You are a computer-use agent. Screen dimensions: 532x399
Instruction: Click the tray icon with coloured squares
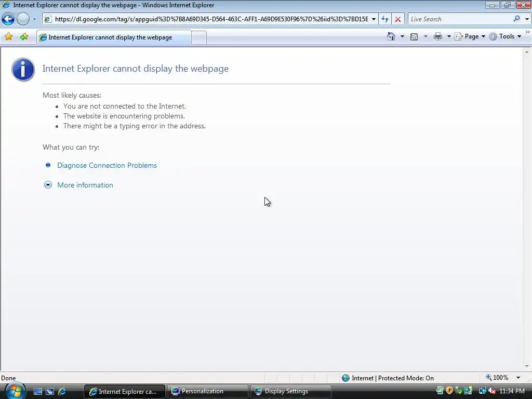[468, 391]
